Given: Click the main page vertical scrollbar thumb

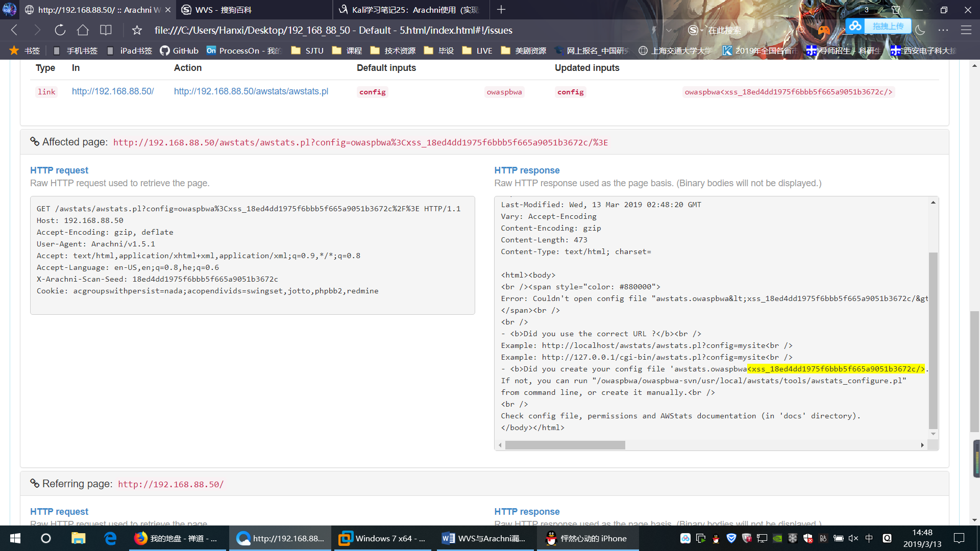Looking at the screenshot, I should click(974, 372).
